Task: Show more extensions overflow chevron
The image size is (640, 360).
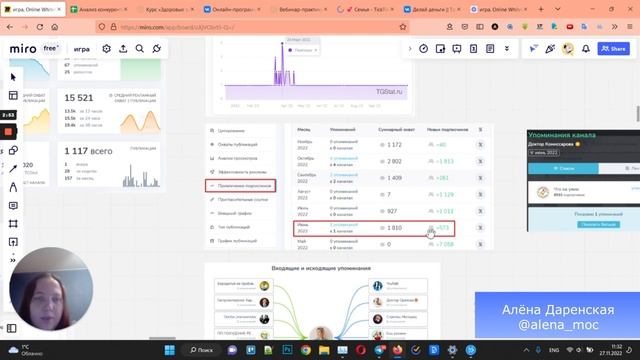Action: coord(615,27)
